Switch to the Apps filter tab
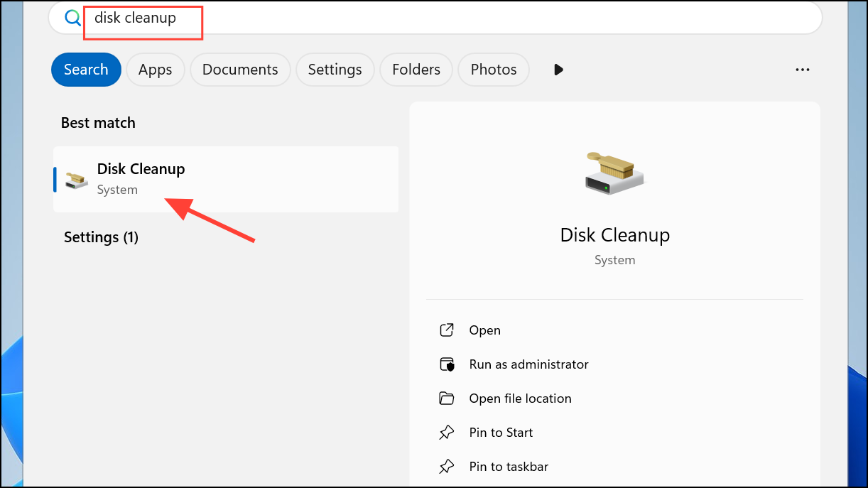Viewport: 868px width, 488px height. [155, 70]
